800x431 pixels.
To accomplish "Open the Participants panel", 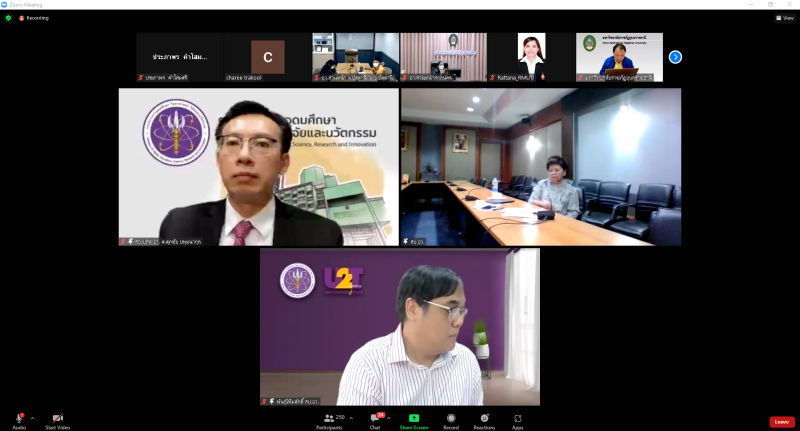I will click(329, 418).
